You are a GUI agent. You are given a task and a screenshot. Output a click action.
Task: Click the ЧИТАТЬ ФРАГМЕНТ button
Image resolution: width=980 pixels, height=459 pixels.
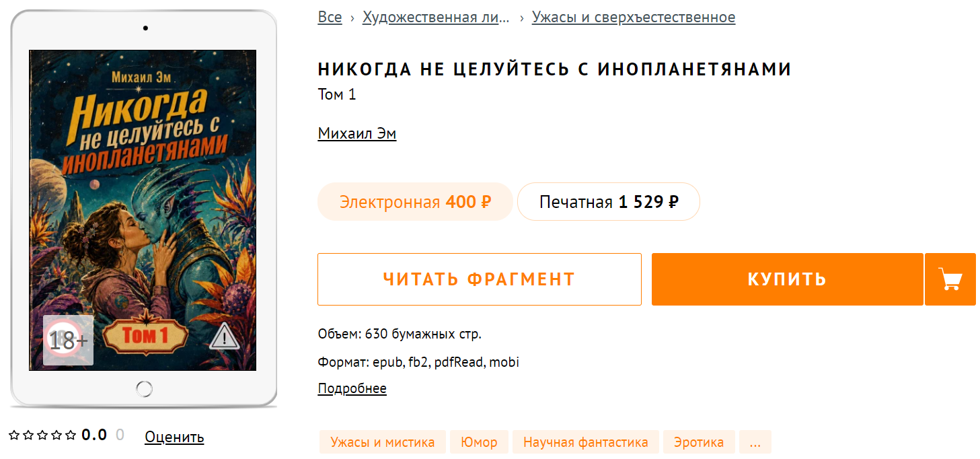pyautogui.click(x=480, y=279)
